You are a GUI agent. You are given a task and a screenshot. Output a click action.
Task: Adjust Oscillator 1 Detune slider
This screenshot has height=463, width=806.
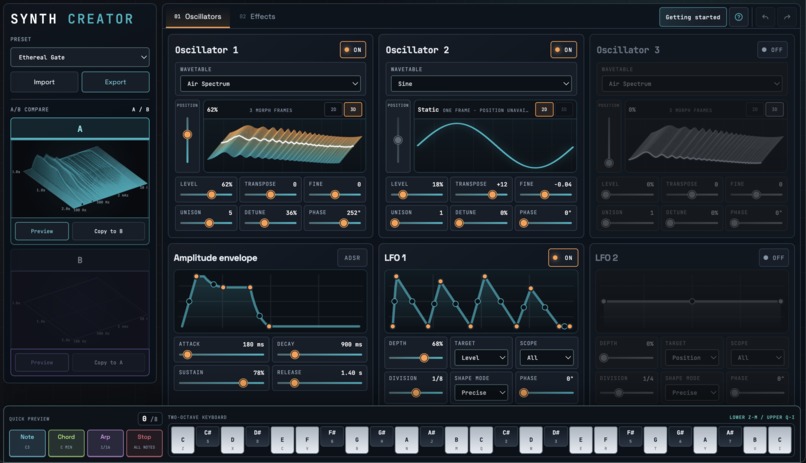point(270,223)
